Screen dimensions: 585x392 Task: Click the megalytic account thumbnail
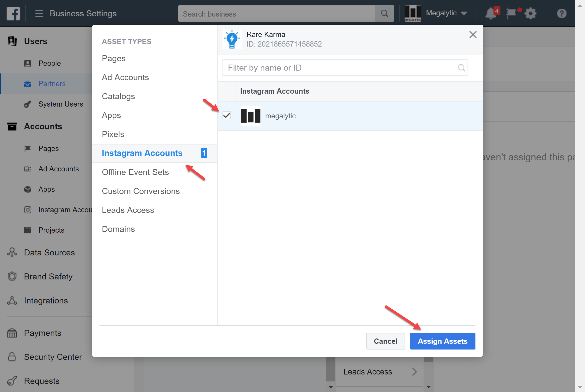tap(251, 116)
